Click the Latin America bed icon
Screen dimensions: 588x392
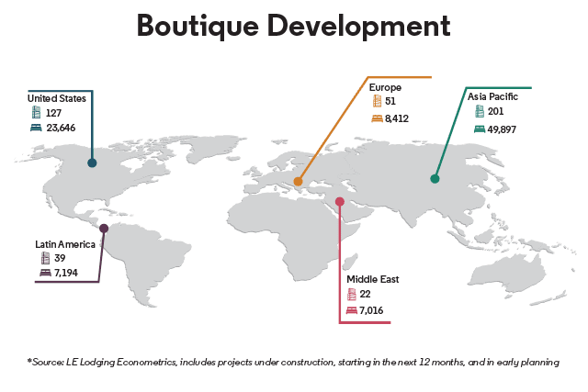(45, 274)
